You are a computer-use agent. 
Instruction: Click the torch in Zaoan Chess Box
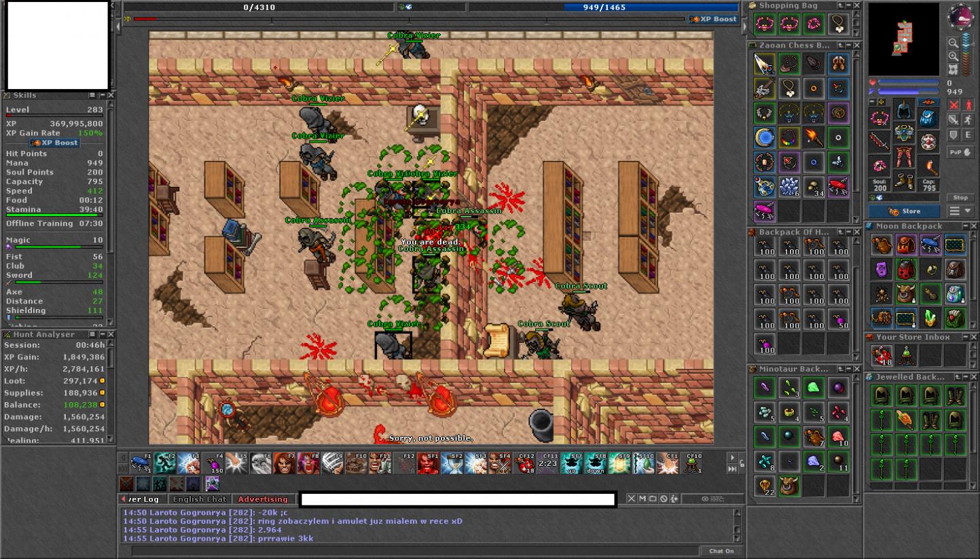pyautogui.click(x=814, y=138)
